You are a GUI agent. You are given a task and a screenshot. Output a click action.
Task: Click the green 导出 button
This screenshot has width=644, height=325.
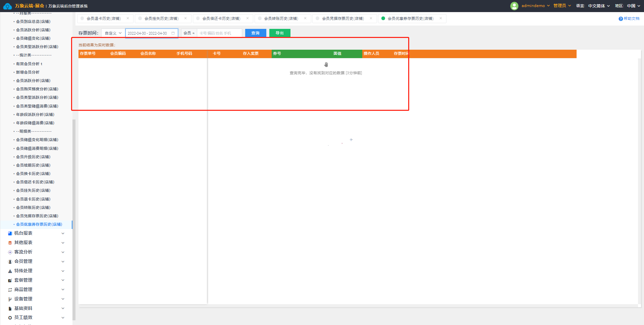[280, 33]
